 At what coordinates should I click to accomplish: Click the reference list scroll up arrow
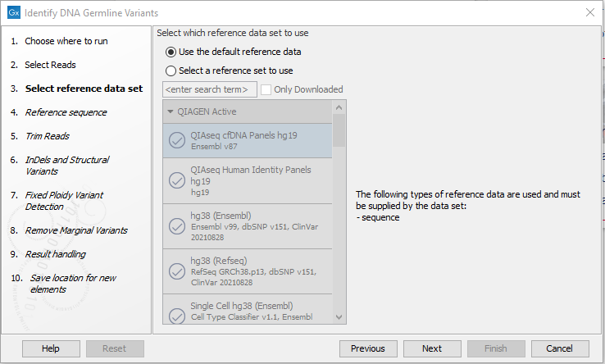[339, 107]
